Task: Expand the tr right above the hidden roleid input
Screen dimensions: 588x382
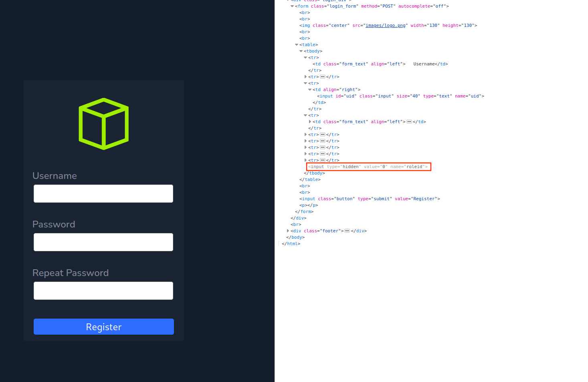Action: click(305, 161)
